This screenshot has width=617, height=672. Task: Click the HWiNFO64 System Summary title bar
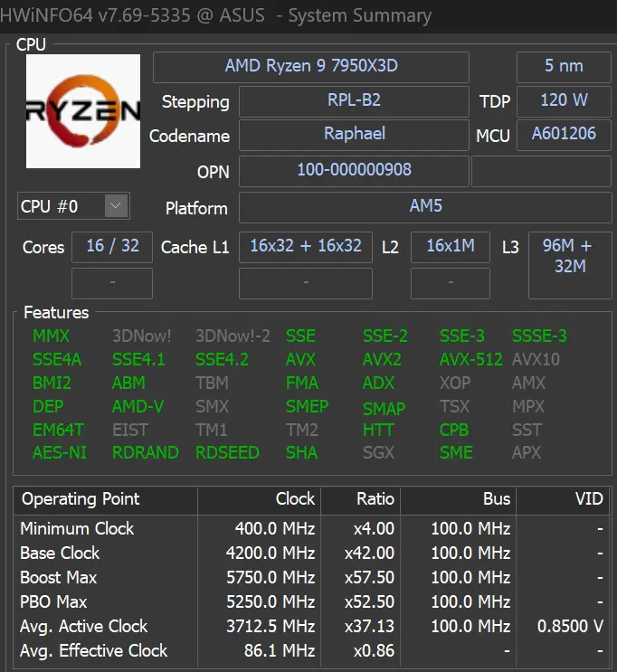308,16
